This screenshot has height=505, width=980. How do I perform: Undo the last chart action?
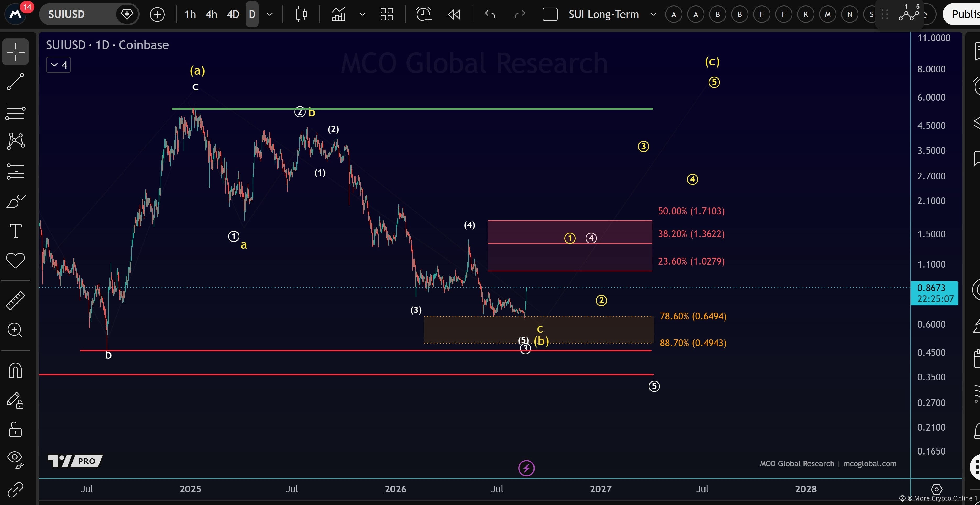[490, 14]
